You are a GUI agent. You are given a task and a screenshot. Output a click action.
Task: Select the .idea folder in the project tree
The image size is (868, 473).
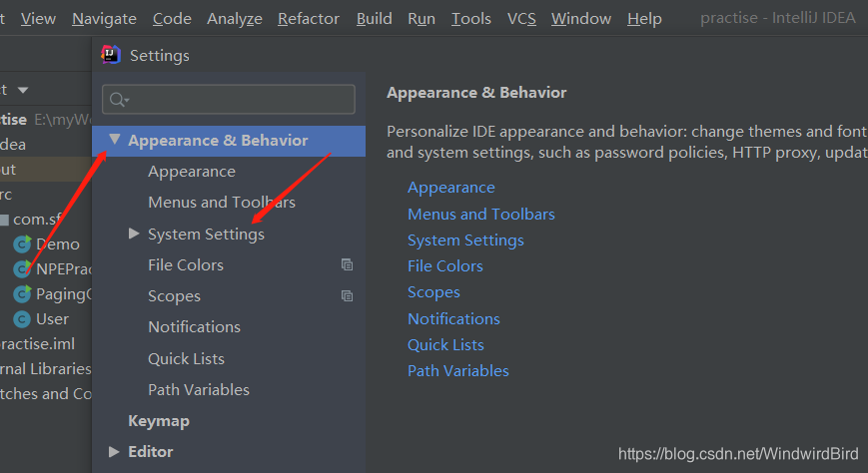13,145
